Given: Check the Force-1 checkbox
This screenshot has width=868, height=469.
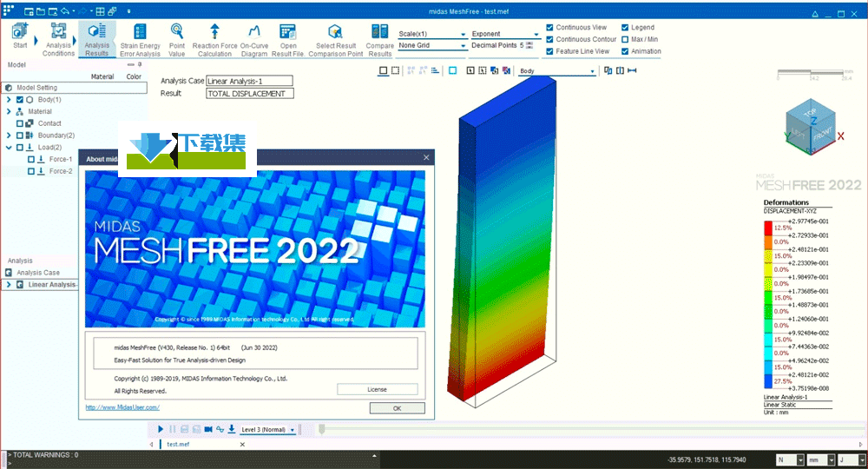Looking at the screenshot, I should [31, 160].
